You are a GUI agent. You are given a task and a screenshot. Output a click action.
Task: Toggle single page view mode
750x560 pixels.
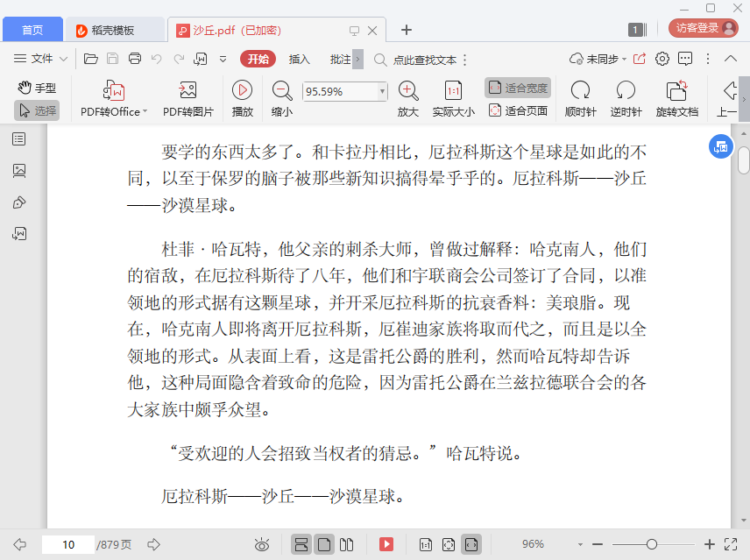(324, 544)
